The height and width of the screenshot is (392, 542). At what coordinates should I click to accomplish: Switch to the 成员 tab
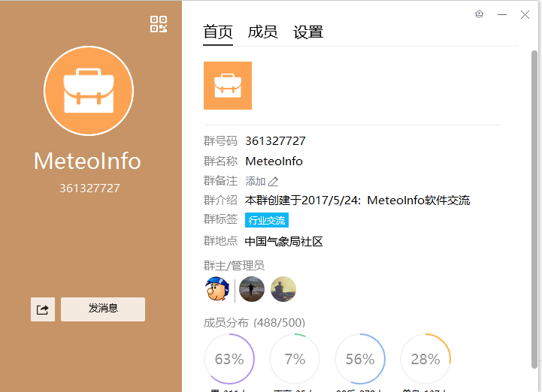pyautogui.click(x=262, y=32)
